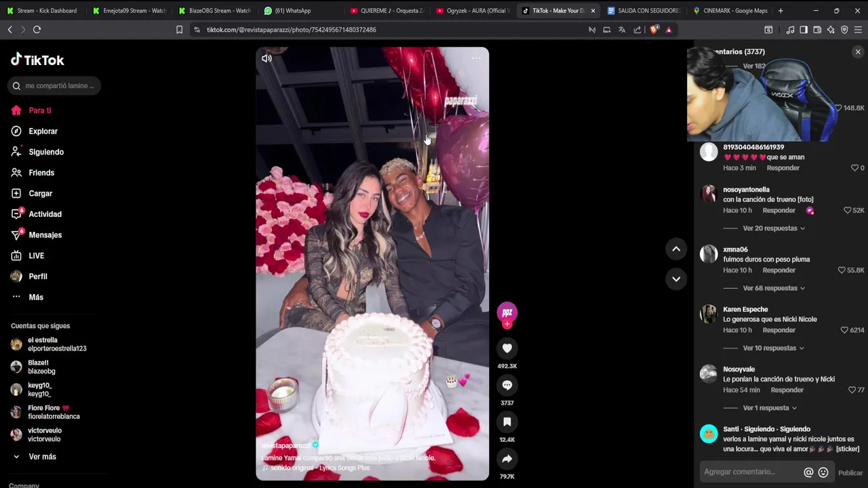
Task: Open the Cargar upload page
Action: point(32,194)
